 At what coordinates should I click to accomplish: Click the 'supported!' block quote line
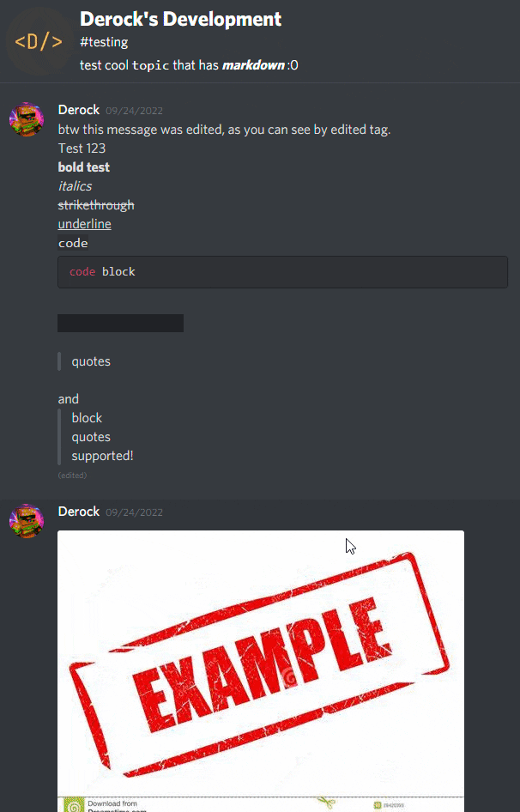tap(103, 456)
